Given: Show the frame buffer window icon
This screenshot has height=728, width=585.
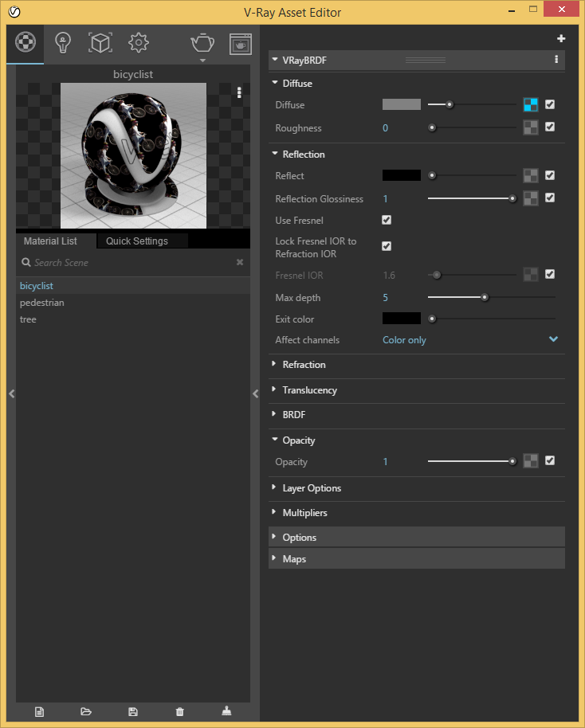Looking at the screenshot, I should pos(240,44).
